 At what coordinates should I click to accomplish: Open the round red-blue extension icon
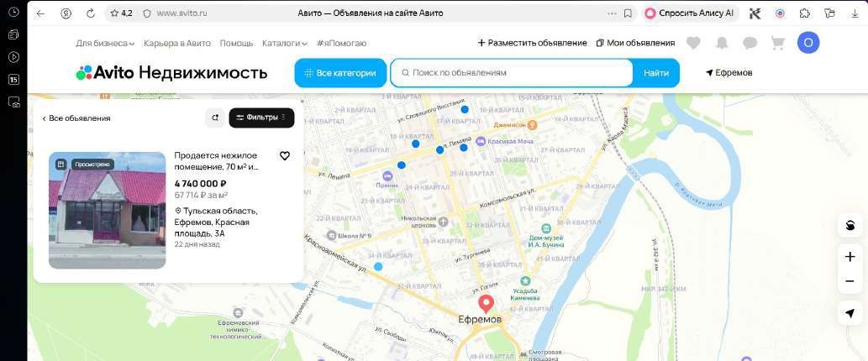pyautogui.click(x=780, y=13)
